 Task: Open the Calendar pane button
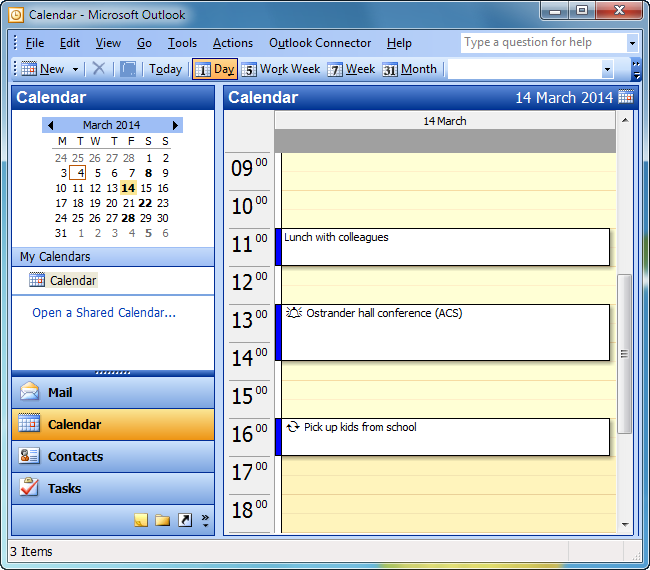pyautogui.click(x=113, y=424)
